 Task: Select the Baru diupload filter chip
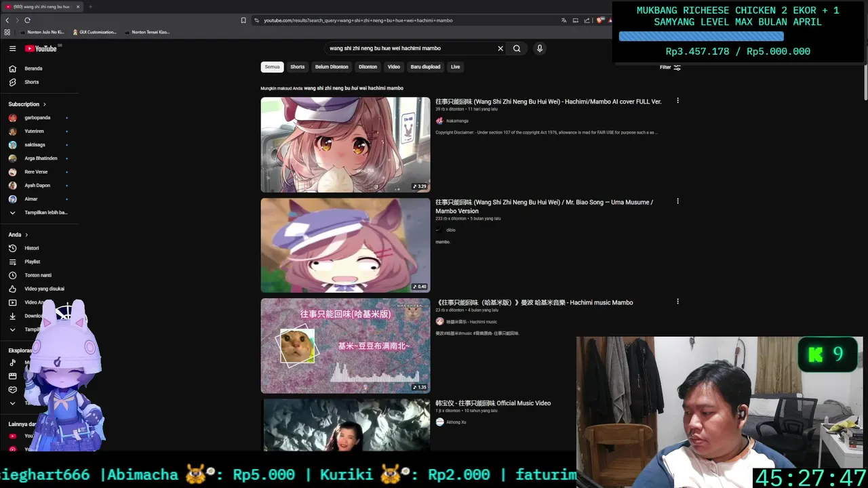click(x=425, y=67)
